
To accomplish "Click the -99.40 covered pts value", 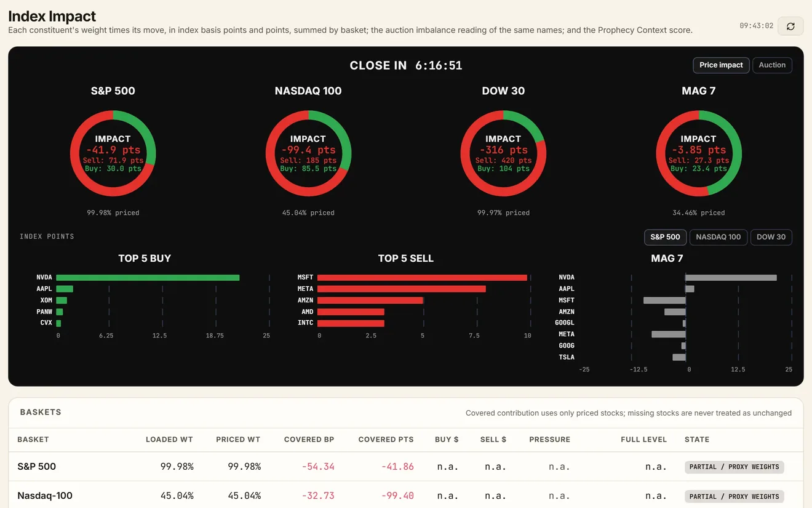I will 397,496.
